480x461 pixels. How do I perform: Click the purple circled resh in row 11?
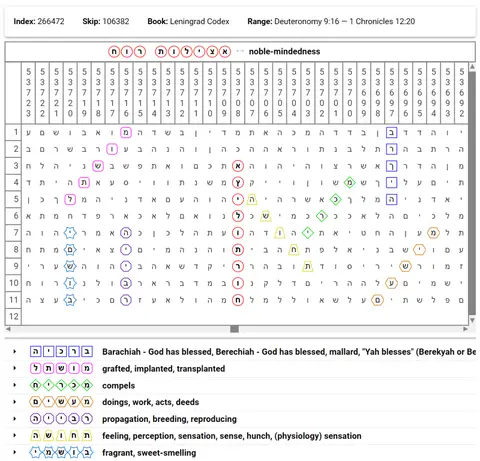[x=126, y=300]
